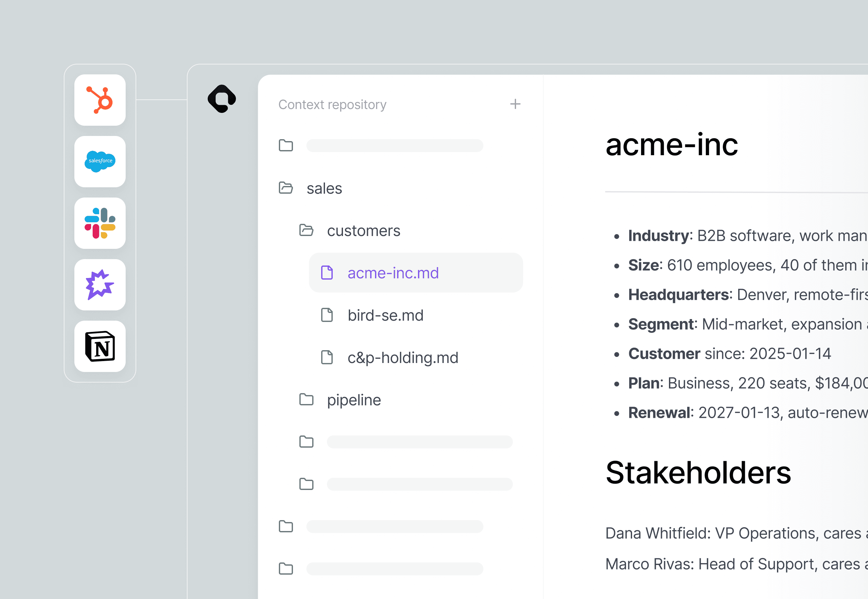
Task: Click the Context repository heading
Action: [x=332, y=104]
